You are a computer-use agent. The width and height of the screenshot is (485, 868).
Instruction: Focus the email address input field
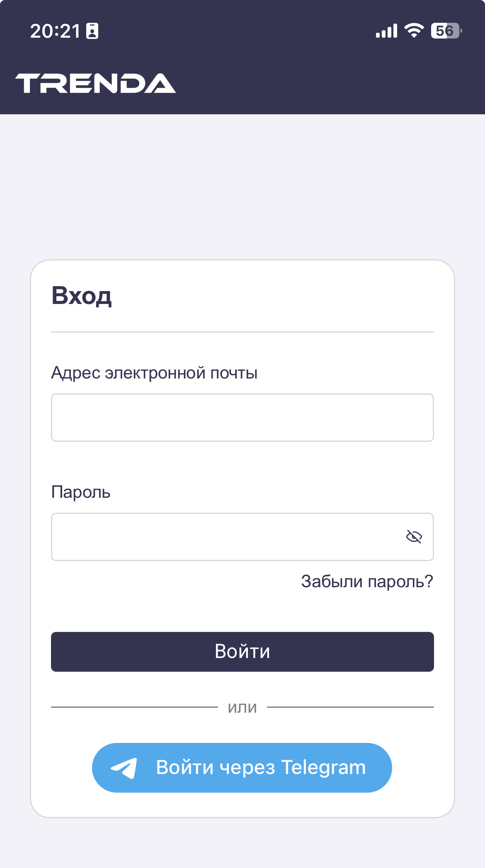(242, 417)
